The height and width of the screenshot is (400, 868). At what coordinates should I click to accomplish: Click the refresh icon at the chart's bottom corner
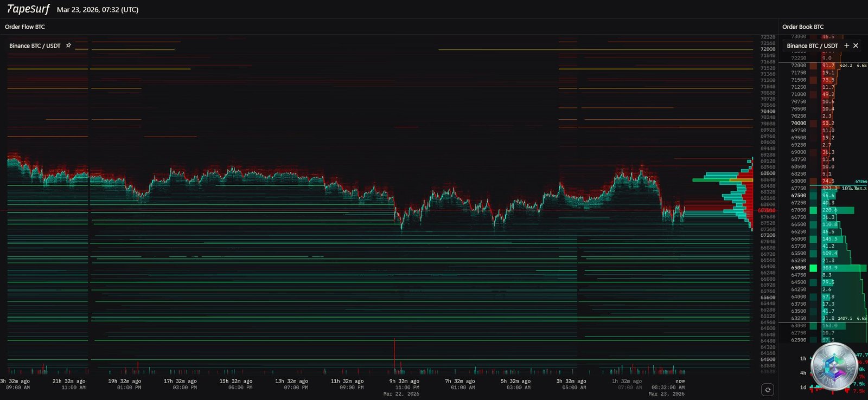(x=767, y=390)
